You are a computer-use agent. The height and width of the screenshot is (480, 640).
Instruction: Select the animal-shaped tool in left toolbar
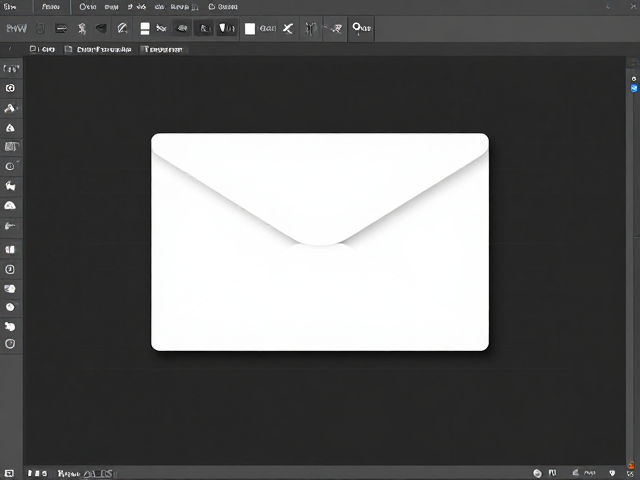pos(10,186)
